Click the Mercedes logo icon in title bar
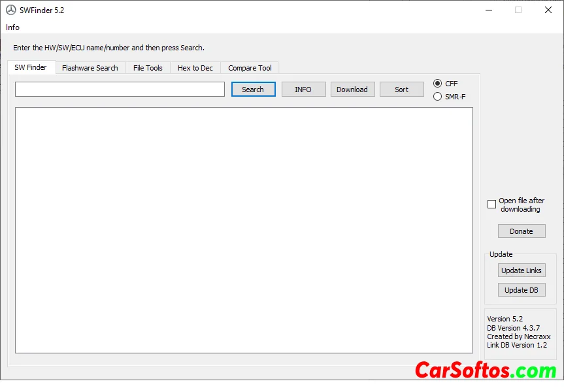Image resolution: width=564 pixels, height=392 pixels. coord(10,10)
